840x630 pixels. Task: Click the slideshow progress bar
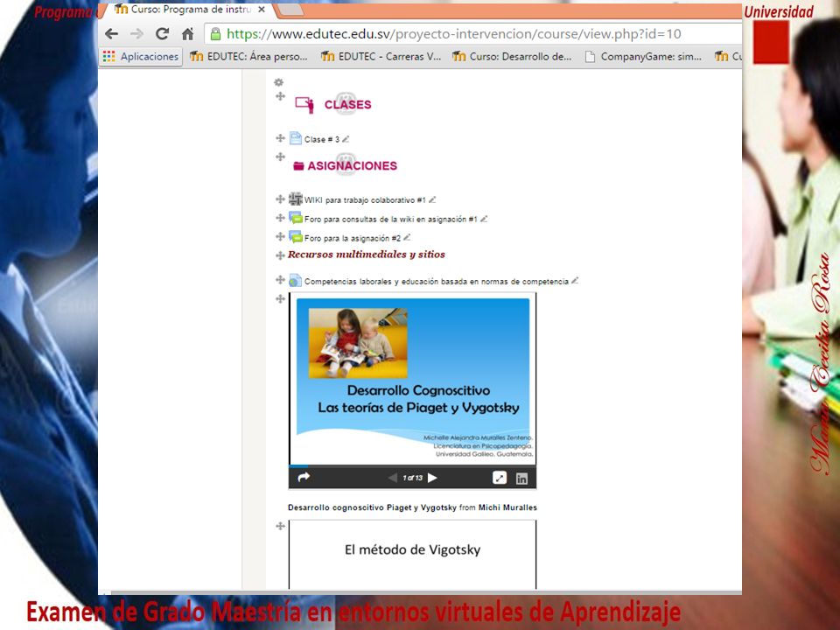coord(412,466)
